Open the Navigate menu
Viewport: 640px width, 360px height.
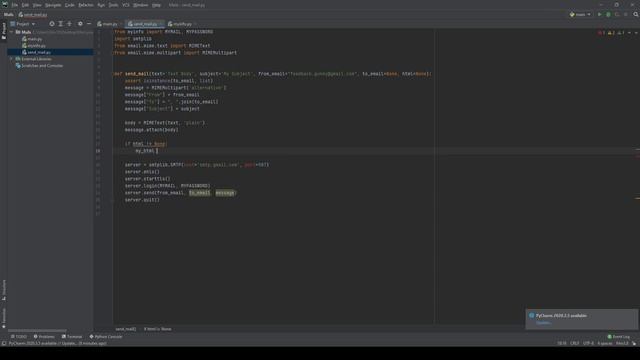(53, 5)
